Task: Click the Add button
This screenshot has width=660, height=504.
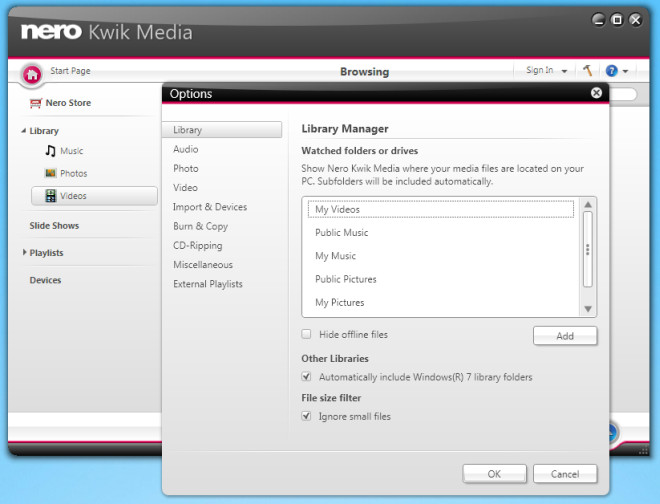Action: 565,336
